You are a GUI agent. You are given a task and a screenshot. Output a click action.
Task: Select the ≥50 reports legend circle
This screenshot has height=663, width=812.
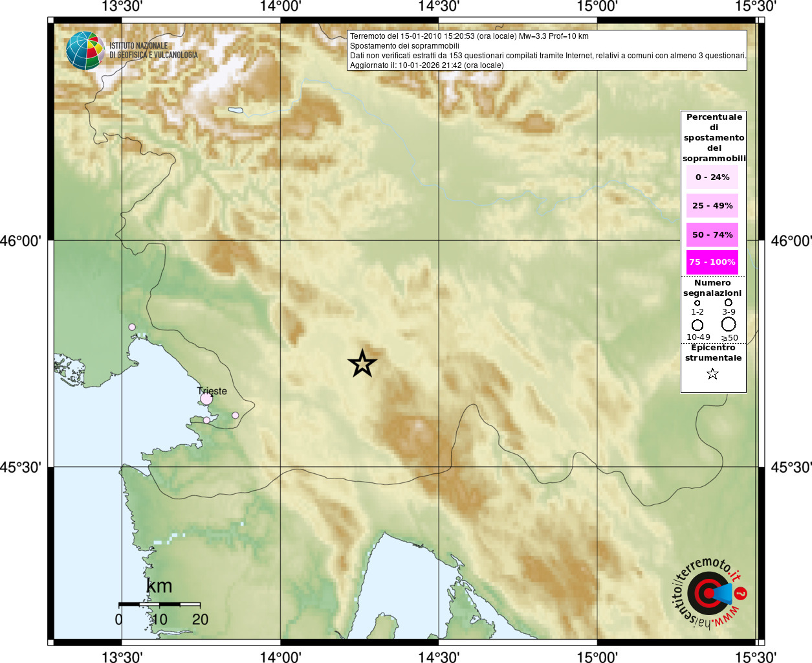click(729, 324)
